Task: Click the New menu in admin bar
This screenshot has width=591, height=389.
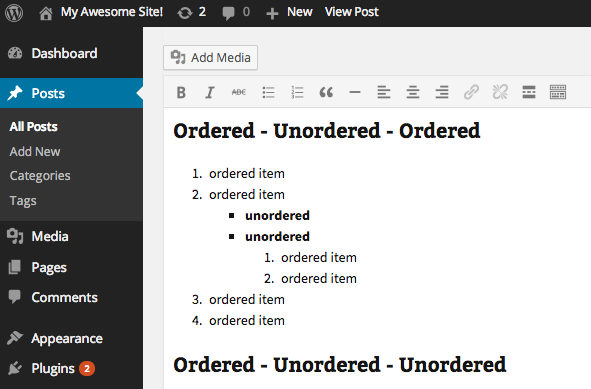Action: pyautogui.click(x=289, y=12)
